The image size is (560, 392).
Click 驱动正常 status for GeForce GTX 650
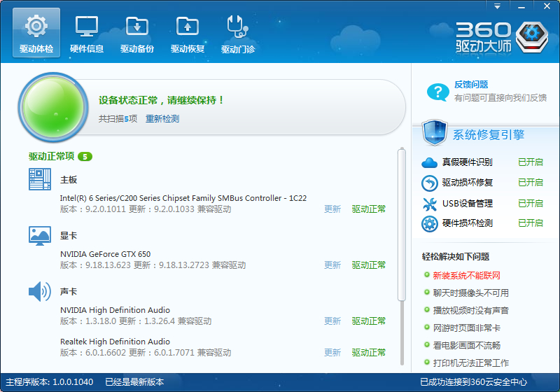369,265
